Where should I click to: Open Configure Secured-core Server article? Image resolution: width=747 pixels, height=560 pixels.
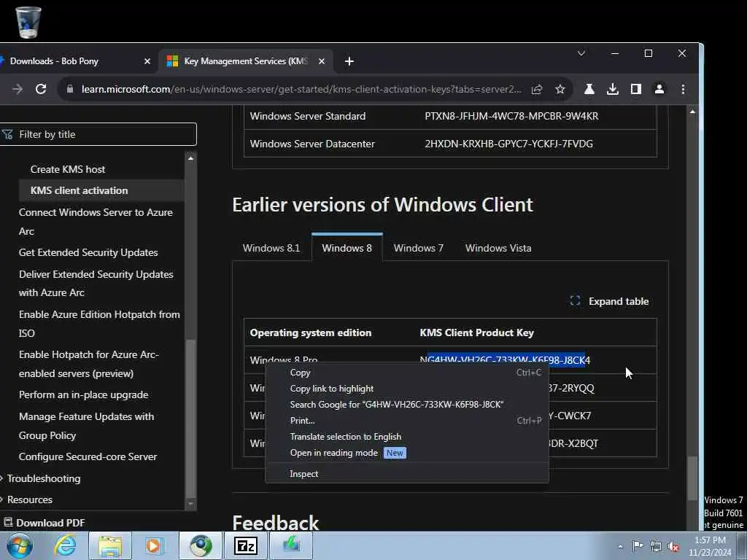tap(88, 456)
